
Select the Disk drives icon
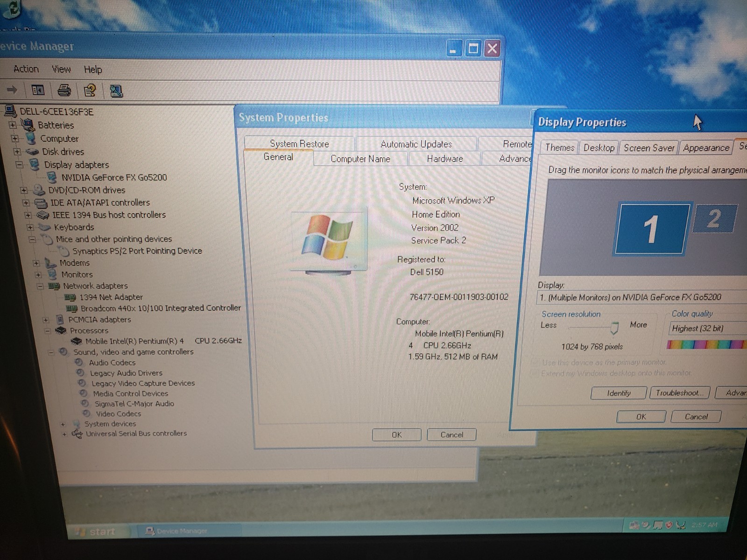[32, 152]
